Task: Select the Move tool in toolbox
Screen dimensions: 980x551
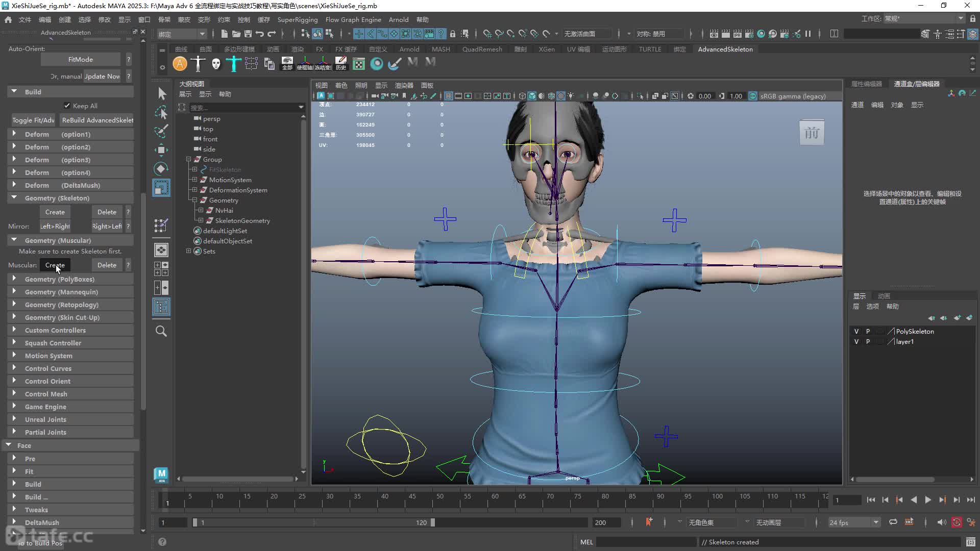Action: point(161,149)
